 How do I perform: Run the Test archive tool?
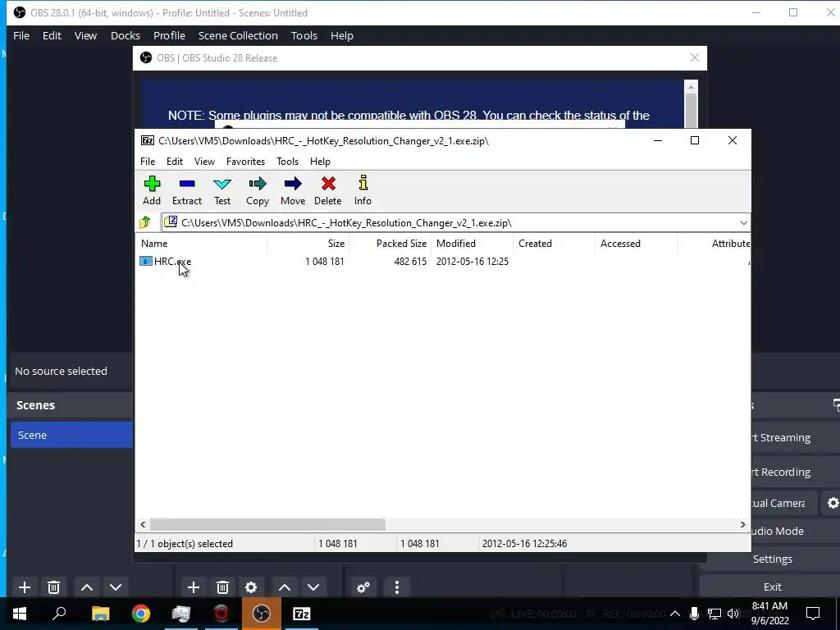click(x=221, y=190)
